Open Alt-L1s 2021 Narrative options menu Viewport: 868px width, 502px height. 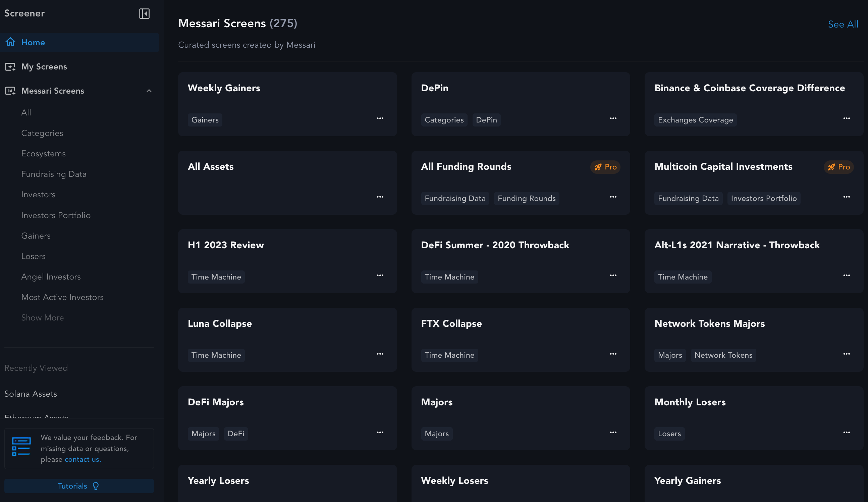pos(846,275)
